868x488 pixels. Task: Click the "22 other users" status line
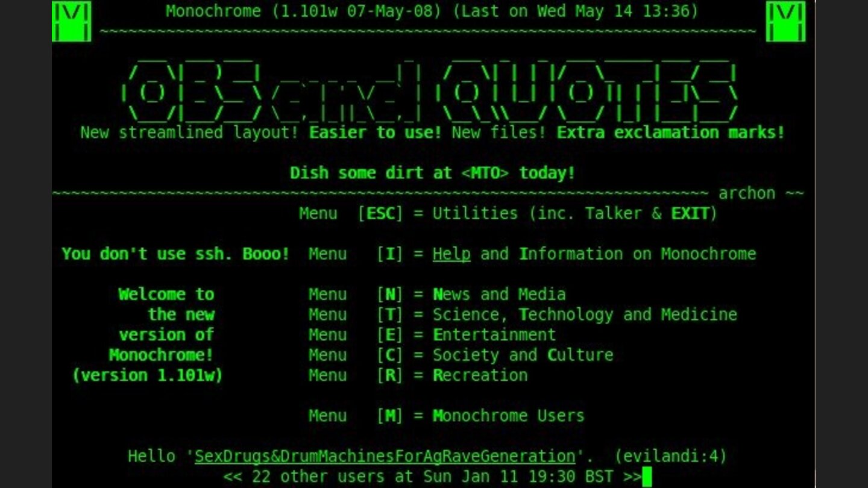[x=432, y=477]
